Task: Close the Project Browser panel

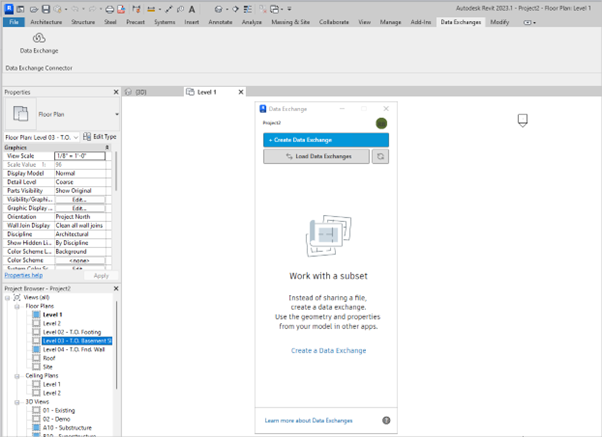Action: click(116, 288)
